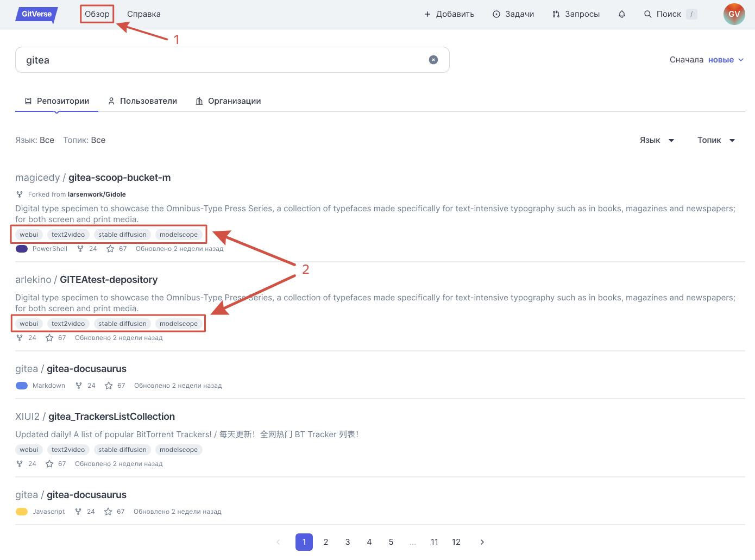Open Задачи in the top bar
Screen dimensions: 755x560
tap(513, 14)
